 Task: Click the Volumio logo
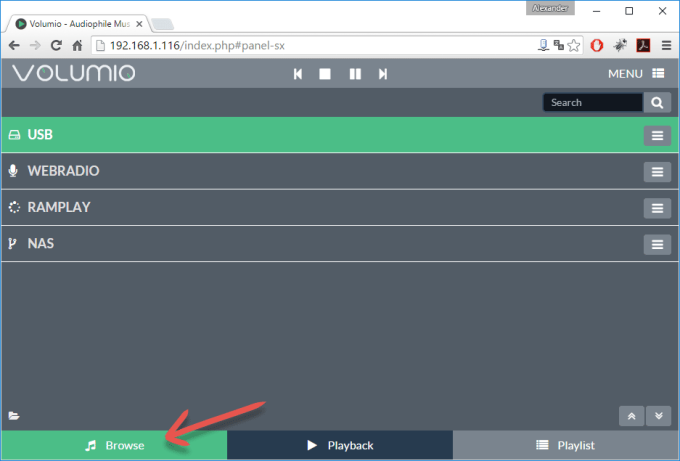(x=74, y=73)
